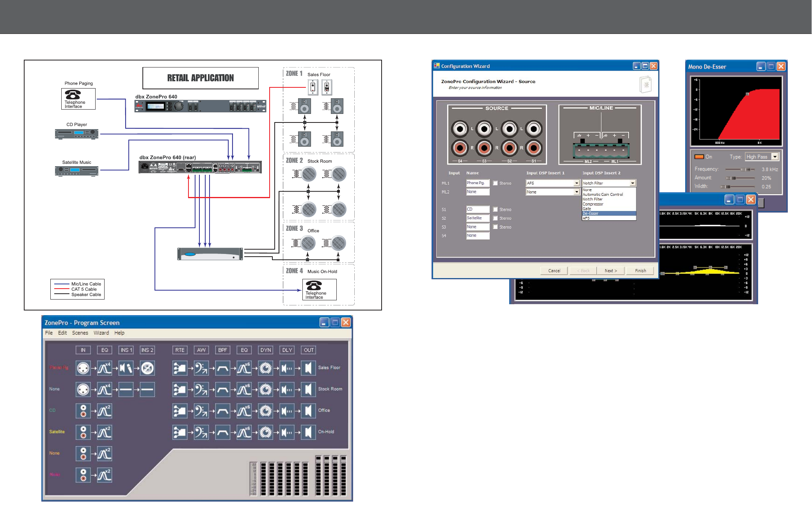
Task: Open the Sales Floor AutoWarmth block
Action: 201,368
